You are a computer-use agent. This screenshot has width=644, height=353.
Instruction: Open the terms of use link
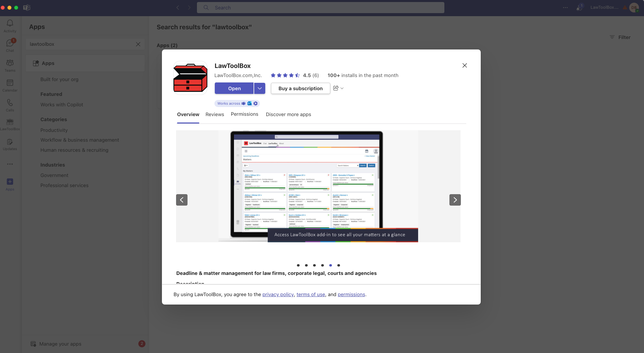311,294
